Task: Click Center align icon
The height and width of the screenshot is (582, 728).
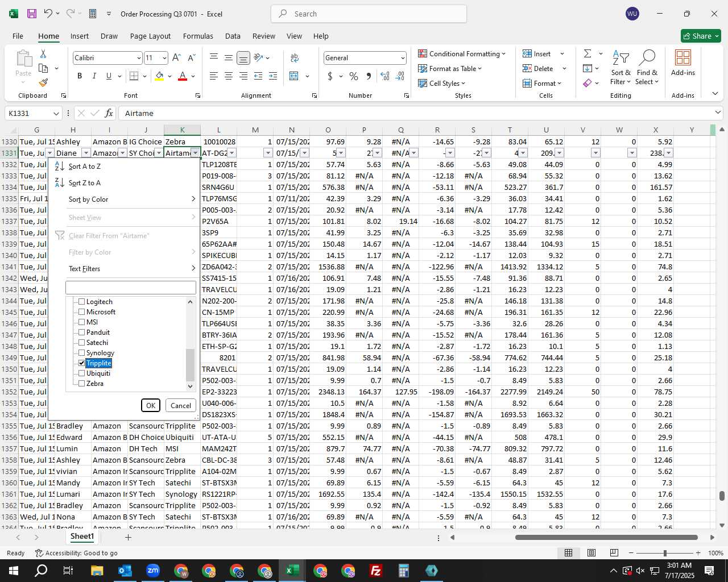Action: (x=228, y=76)
